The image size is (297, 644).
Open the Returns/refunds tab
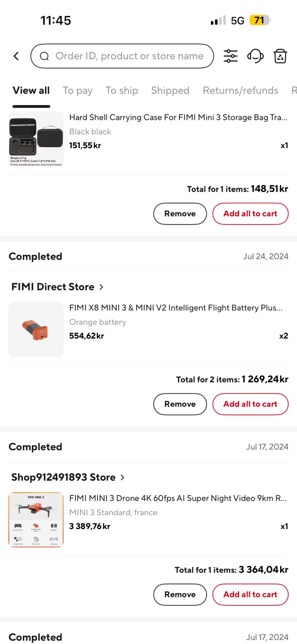(240, 91)
